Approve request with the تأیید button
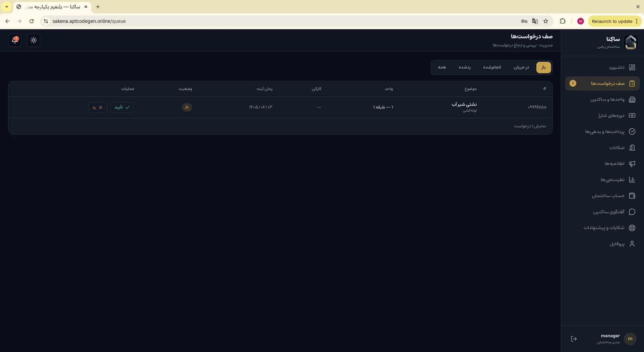644x352 pixels. 122,107
